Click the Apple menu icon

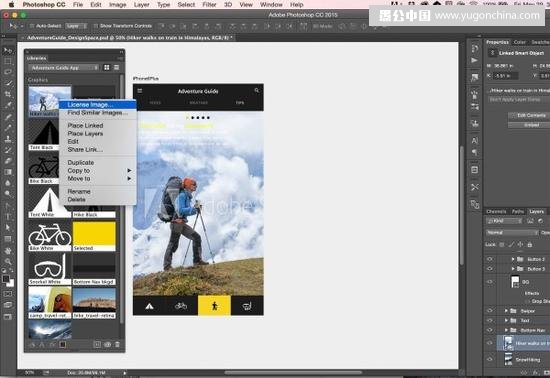coord(11,5)
